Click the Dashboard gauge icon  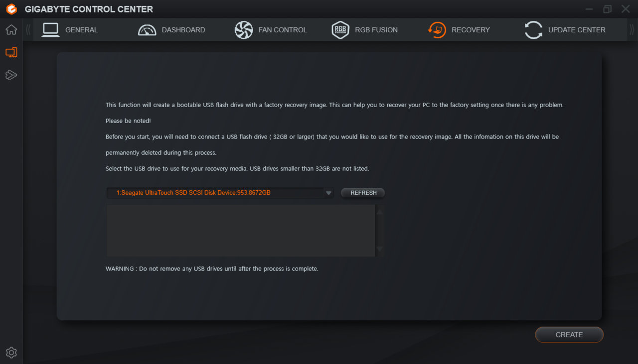(x=147, y=30)
